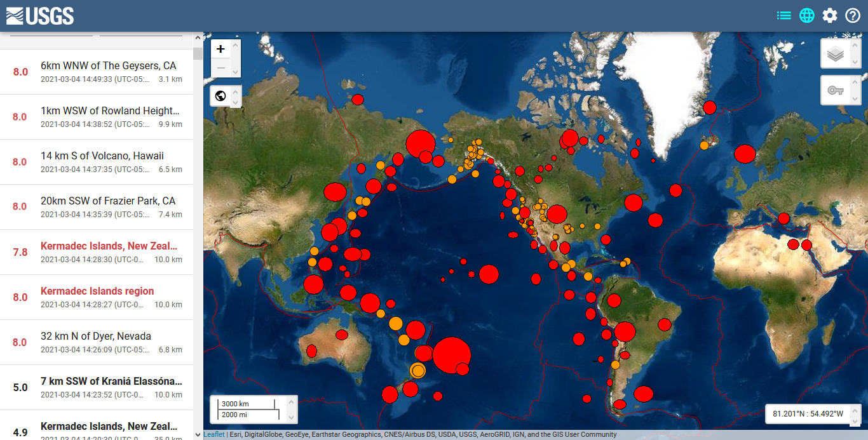Image resolution: width=868 pixels, height=440 pixels.
Task: Click the 7.4 km depth value
Action: pos(170,215)
